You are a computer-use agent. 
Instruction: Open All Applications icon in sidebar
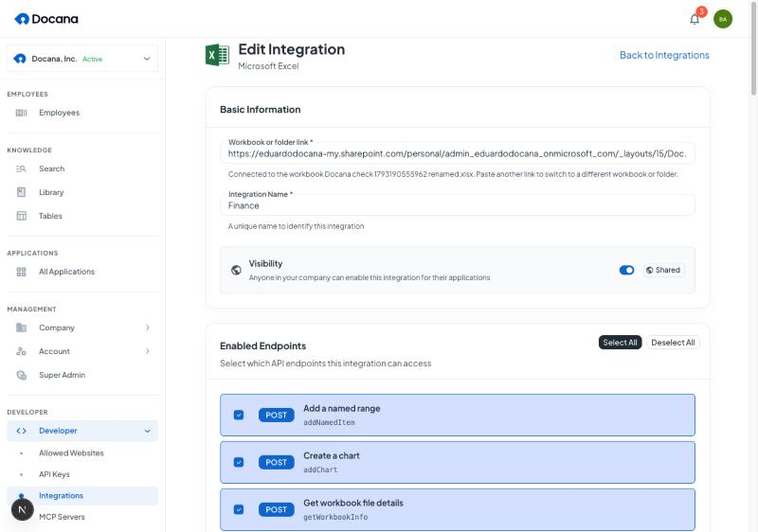(21, 272)
